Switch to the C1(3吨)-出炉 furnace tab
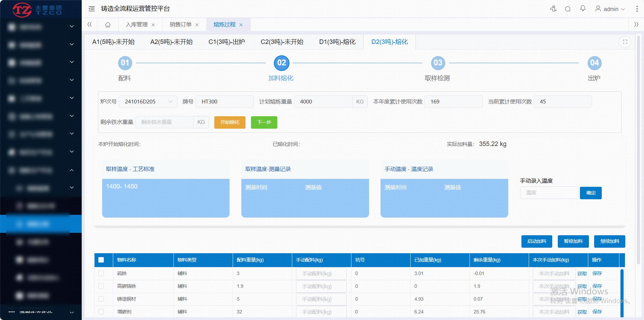 (x=226, y=42)
